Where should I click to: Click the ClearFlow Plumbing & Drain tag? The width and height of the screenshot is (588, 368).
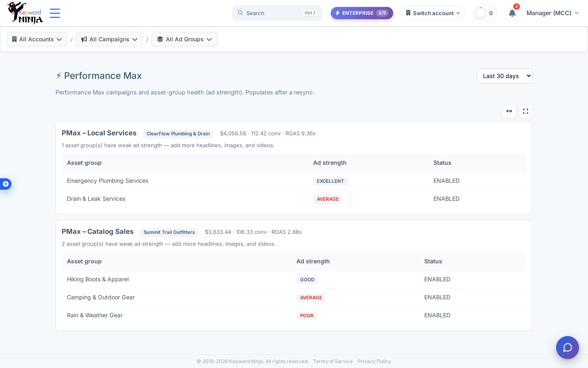[178, 134]
